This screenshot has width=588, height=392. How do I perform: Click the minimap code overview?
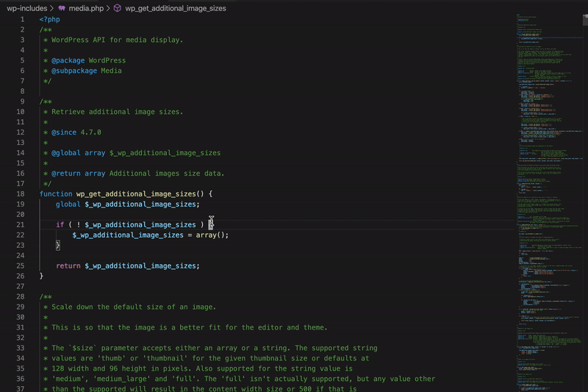tap(549, 202)
